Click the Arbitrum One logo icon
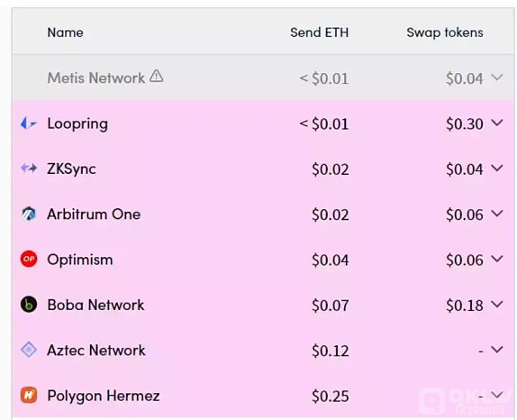517x420 pixels. [29, 214]
